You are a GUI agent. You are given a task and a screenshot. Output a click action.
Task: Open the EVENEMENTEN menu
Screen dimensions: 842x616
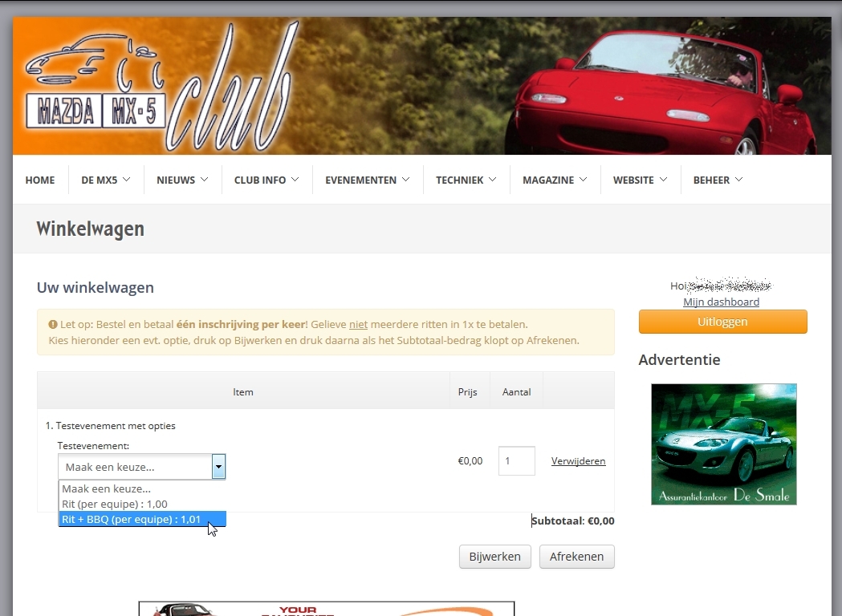[368, 180]
